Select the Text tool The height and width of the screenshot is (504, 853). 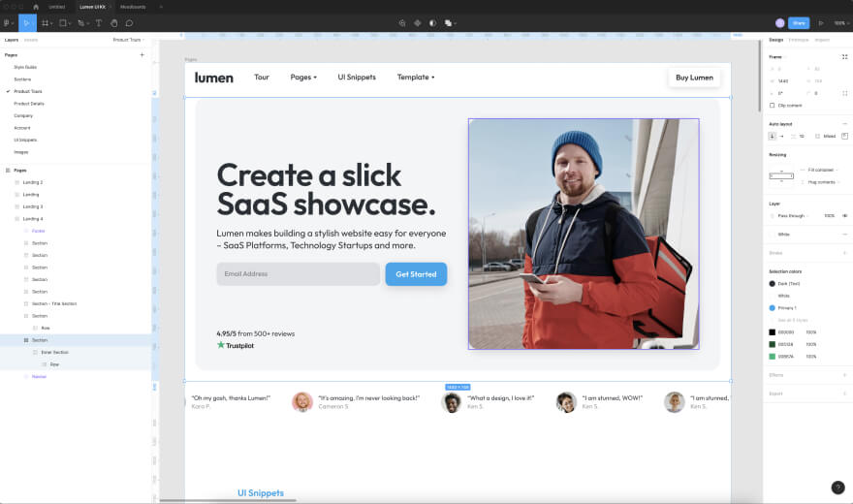[98, 22]
